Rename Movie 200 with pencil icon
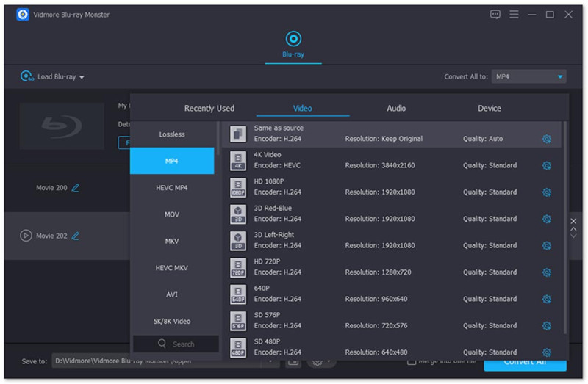588x384 pixels. coord(76,188)
